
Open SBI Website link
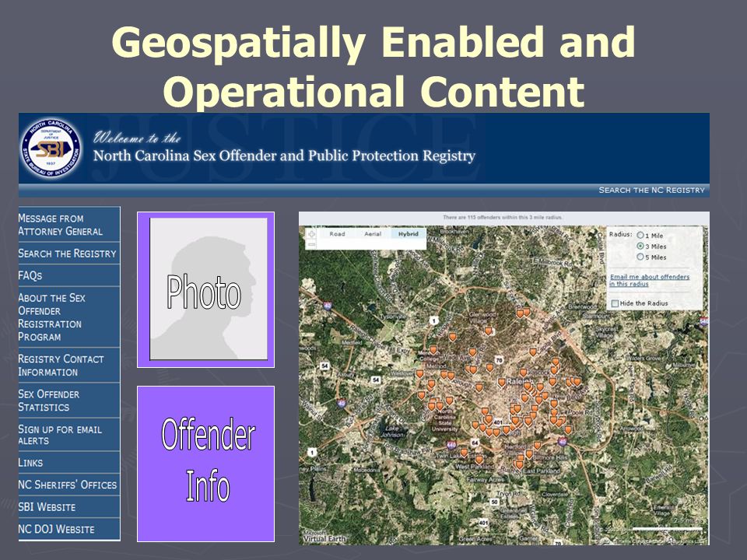(69, 506)
